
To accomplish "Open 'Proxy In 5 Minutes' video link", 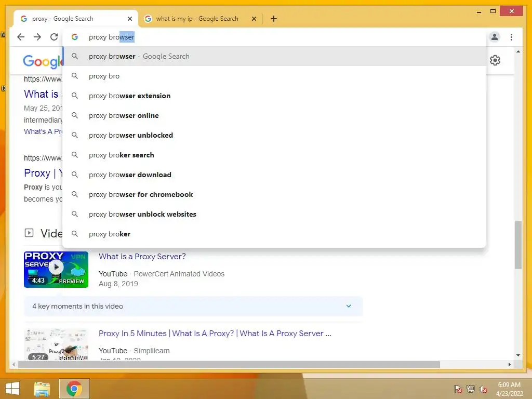I will [215, 334].
